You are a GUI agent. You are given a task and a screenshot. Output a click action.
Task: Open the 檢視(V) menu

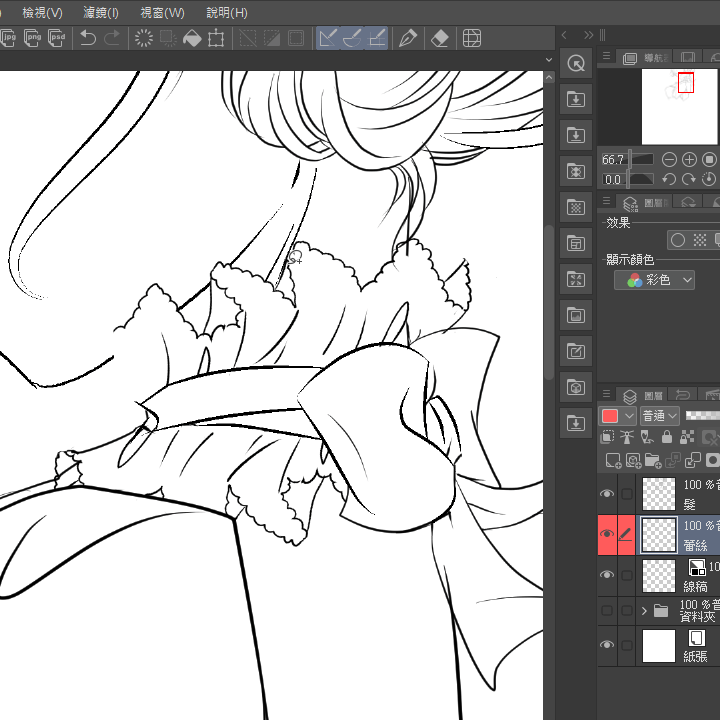tap(42, 12)
